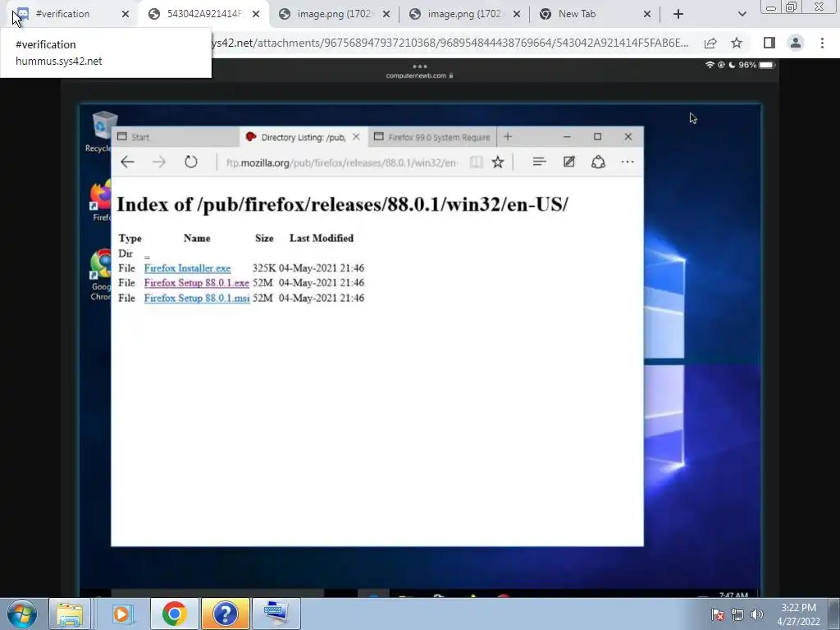Open Edge More actions ellipsis
Image resolution: width=840 pixels, height=630 pixels.
tap(628, 162)
